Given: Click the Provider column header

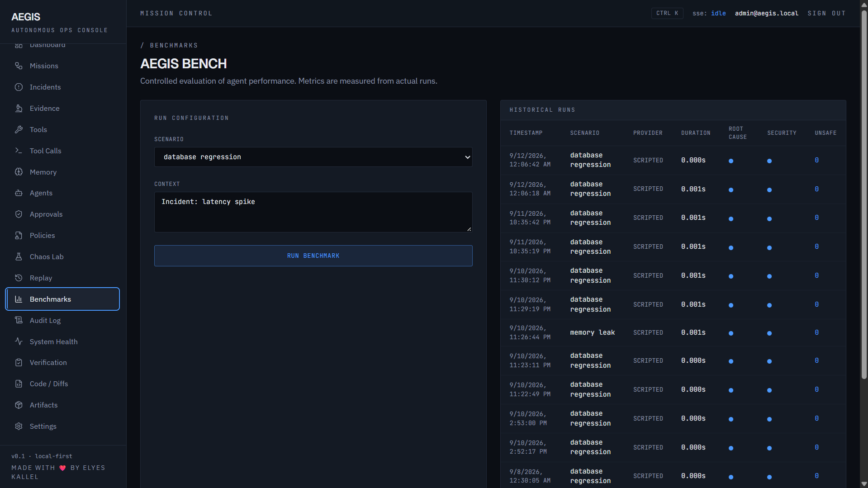Looking at the screenshot, I should pyautogui.click(x=648, y=133).
